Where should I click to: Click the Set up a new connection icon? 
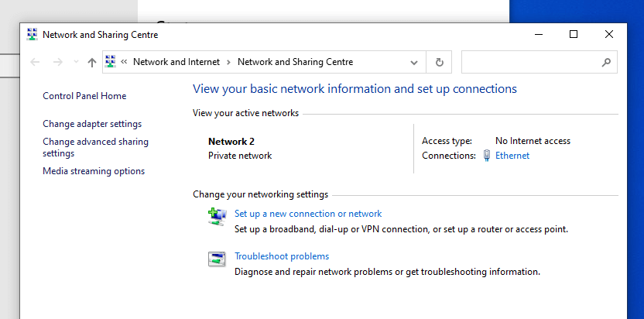pos(217,217)
